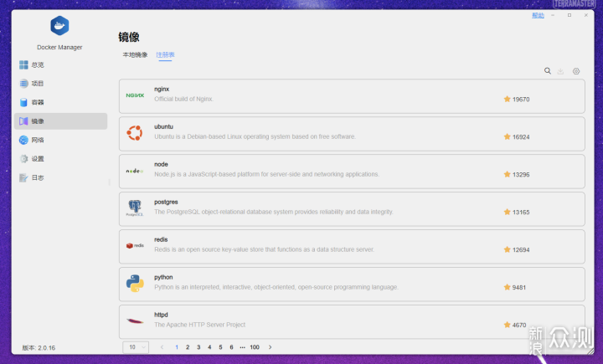Click the star count 13296
603x364 pixels.
tap(521, 175)
